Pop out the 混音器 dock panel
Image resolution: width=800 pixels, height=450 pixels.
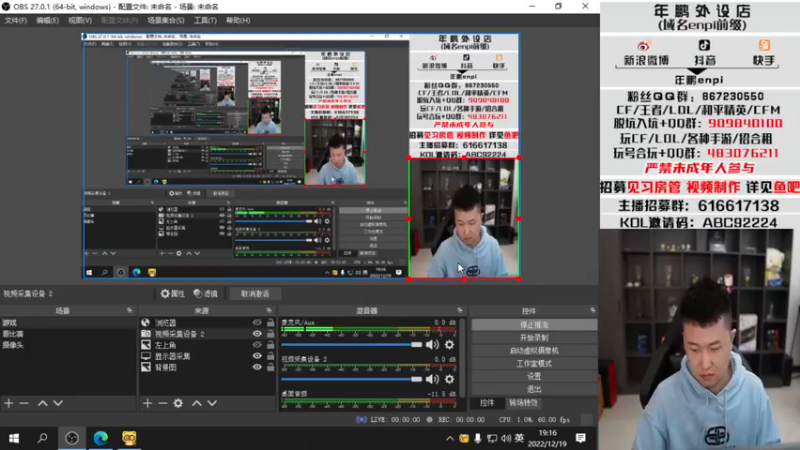pyautogui.click(x=460, y=310)
